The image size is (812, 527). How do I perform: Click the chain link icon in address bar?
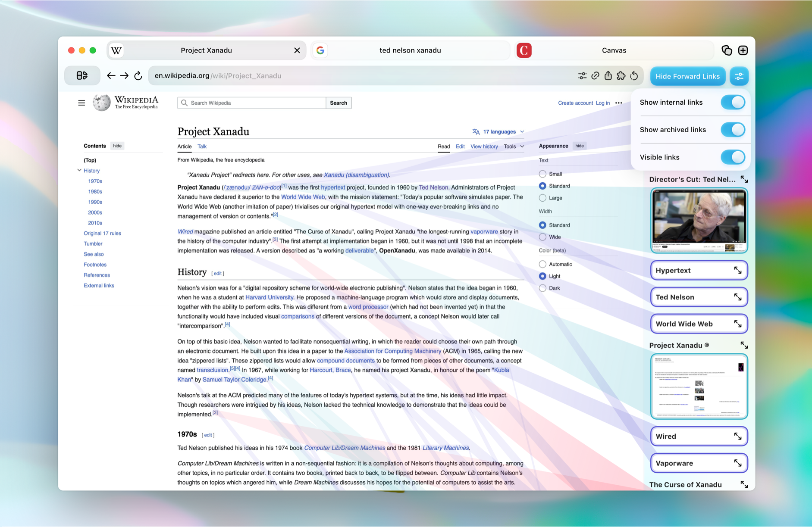coord(595,76)
